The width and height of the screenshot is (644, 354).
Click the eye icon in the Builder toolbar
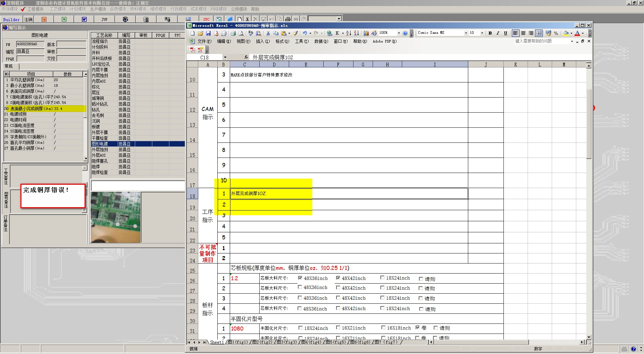click(125, 19)
